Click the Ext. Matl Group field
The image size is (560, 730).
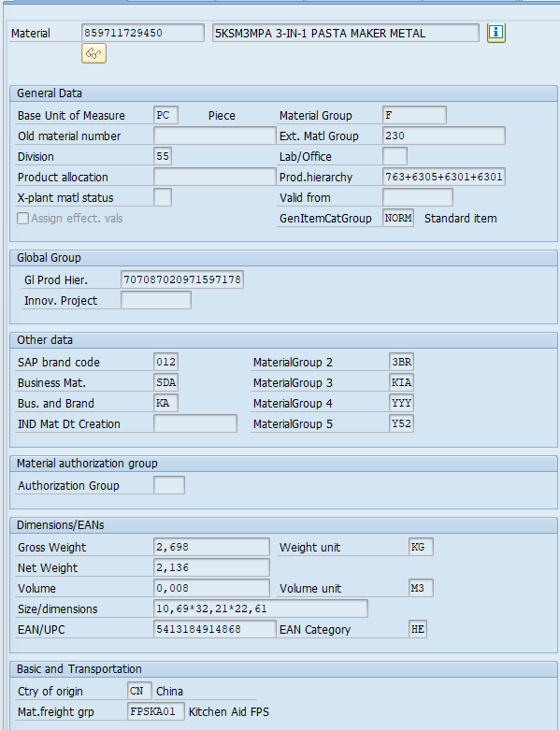(x=444, y=136)
